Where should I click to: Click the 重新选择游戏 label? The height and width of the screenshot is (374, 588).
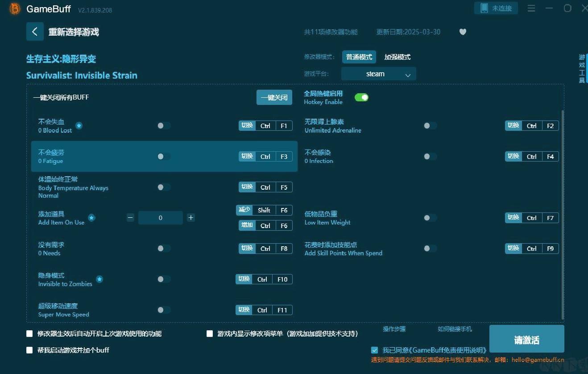tap(74, 32)
